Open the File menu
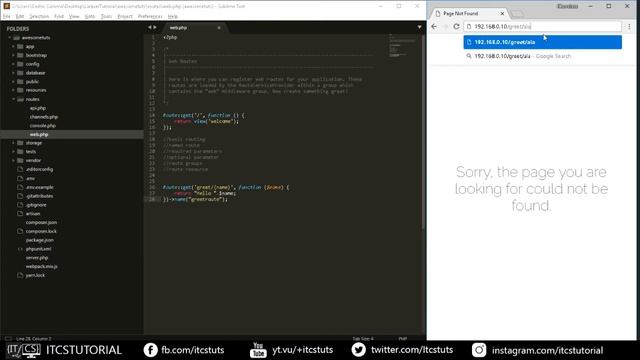Viewport: 640px width, 360px height. pyautogui.click(x=7, y=16)
